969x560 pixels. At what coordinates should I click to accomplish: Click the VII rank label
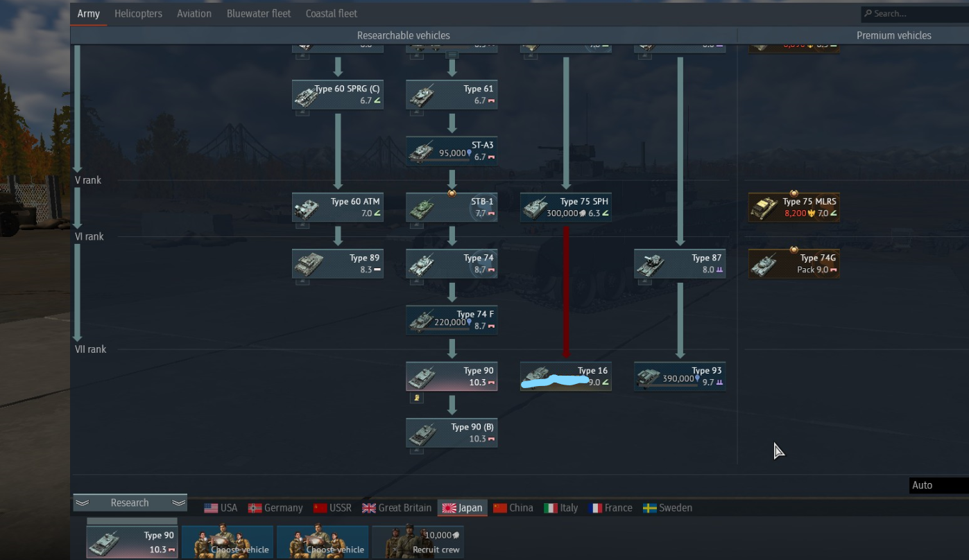[x=90, y=349]
